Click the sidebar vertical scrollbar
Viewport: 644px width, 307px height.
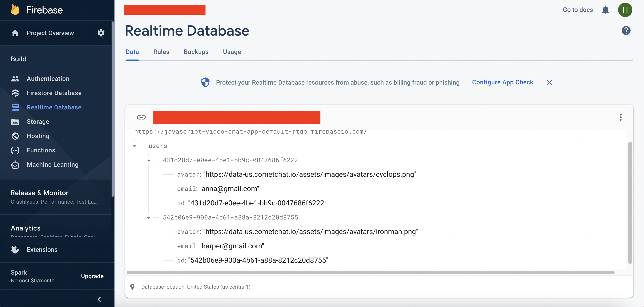[112, 109]
